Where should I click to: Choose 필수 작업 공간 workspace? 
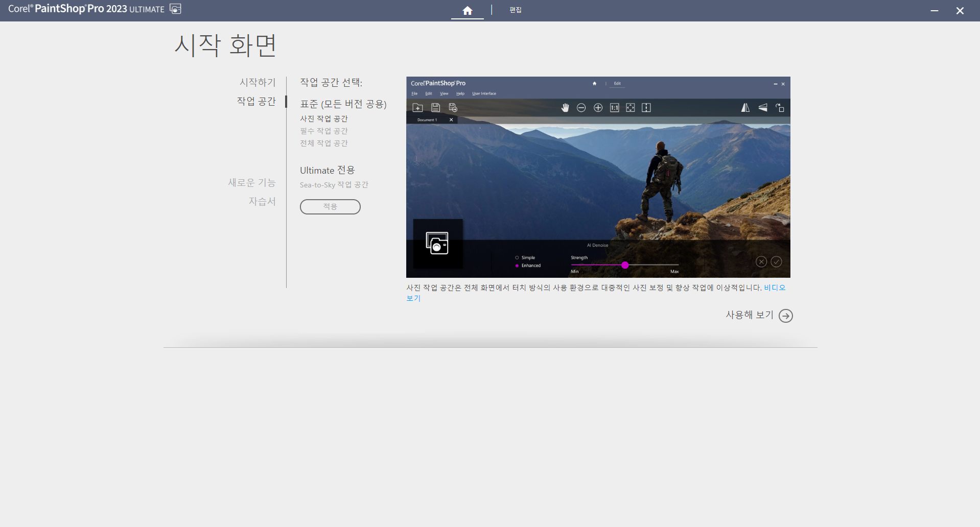pos(323,131)
